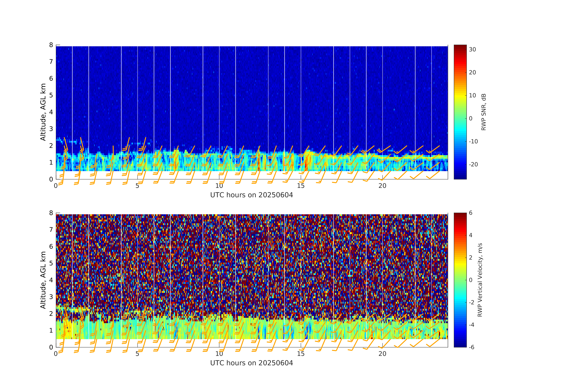Click the hour 20 tick on the top x-axis
This screenshot has height=392, width=571.
click(x=382, y=186)
